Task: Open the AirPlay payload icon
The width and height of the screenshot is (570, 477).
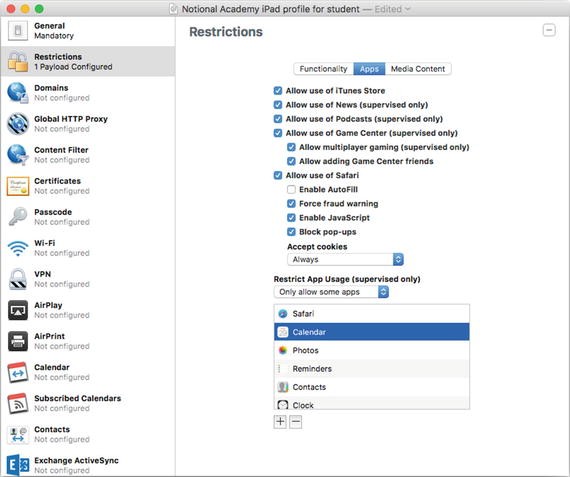Action: pyautogui.click(x=18, y=310)
